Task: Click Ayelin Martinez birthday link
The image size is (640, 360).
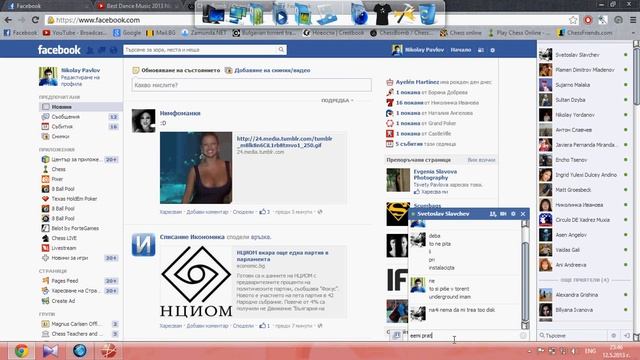Action: tap(417, 82)
